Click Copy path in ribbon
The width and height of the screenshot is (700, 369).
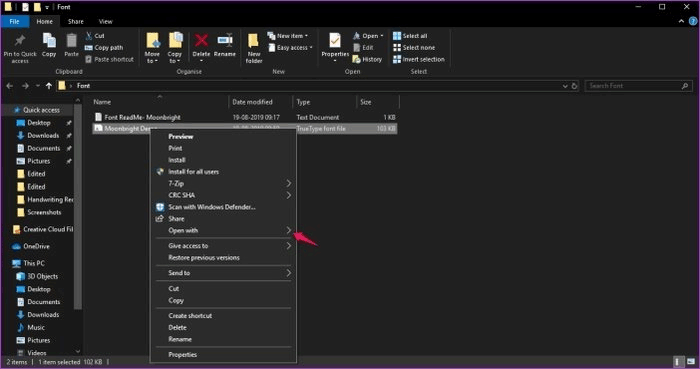tap(104, 47)
